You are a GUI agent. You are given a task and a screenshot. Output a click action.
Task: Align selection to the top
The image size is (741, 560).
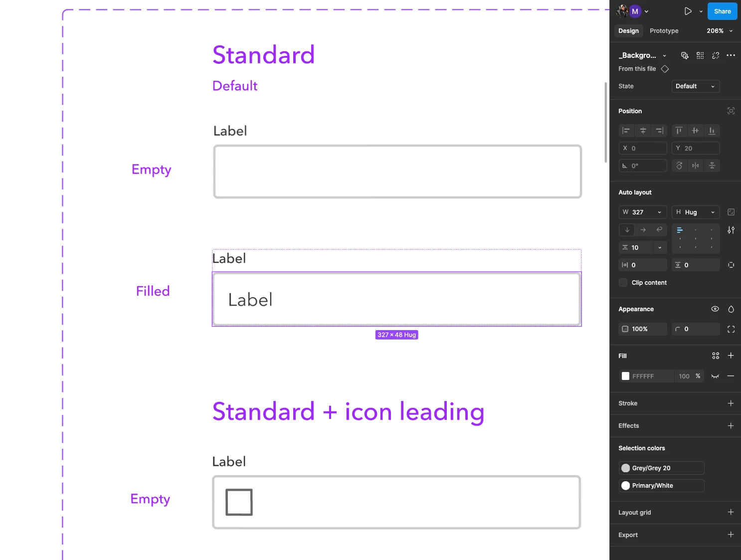click(x=679, y=131)
